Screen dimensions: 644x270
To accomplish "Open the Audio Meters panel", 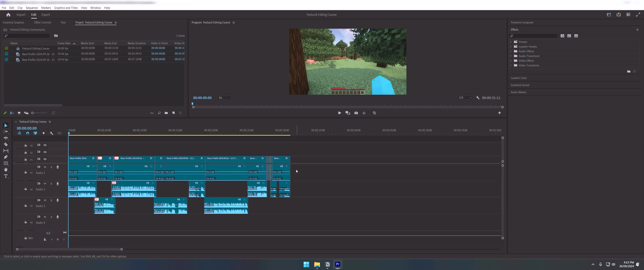I will 518,92.
